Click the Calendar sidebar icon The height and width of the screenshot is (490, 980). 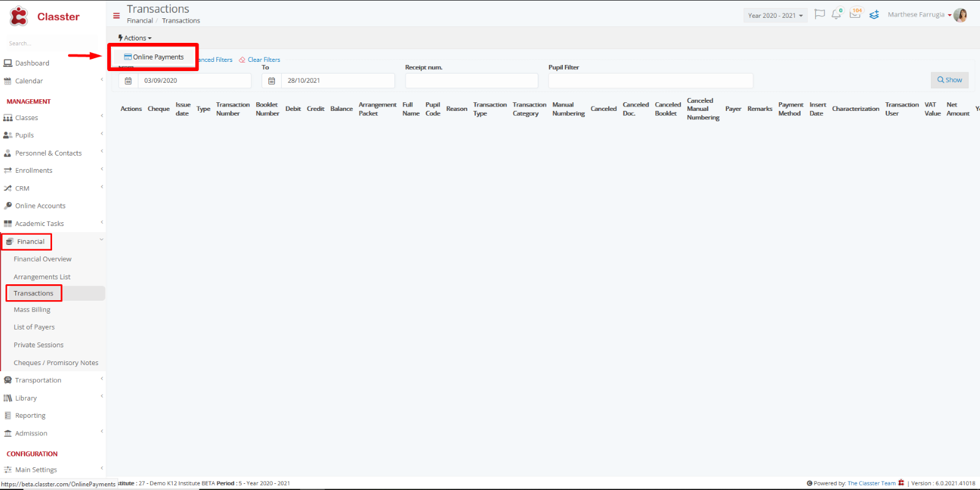[x=8, y=81]
